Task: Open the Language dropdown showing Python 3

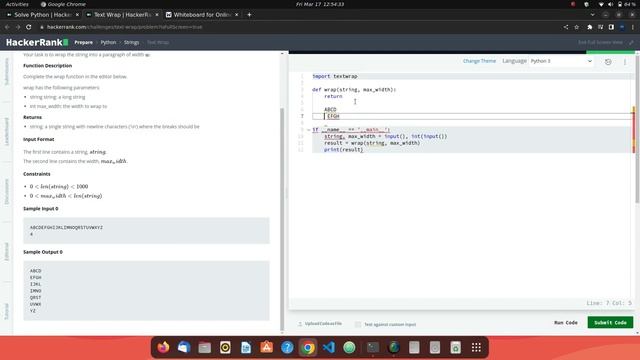Action: tap(561, 61)
